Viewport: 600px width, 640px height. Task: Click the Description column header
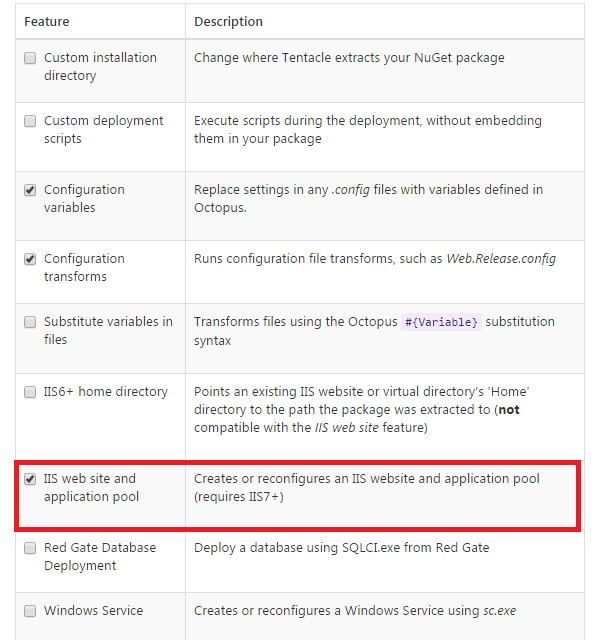coord(228,21)
